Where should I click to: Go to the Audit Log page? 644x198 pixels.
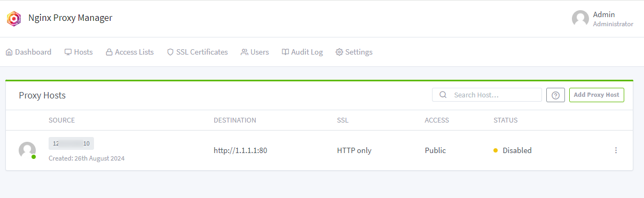click(x=302, y=52)
